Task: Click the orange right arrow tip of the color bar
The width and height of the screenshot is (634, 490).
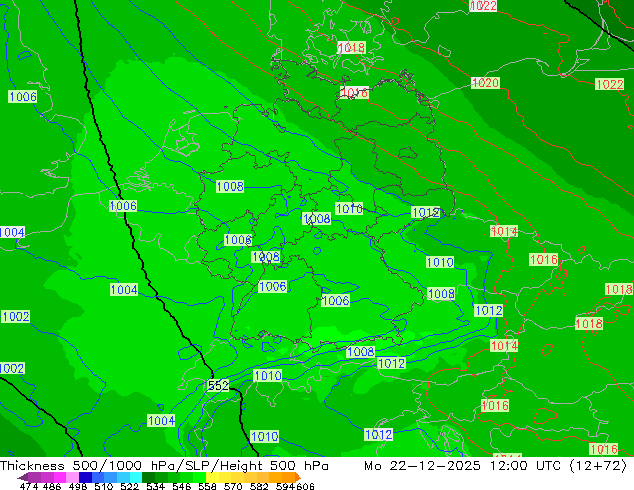Action: (298, 477)
